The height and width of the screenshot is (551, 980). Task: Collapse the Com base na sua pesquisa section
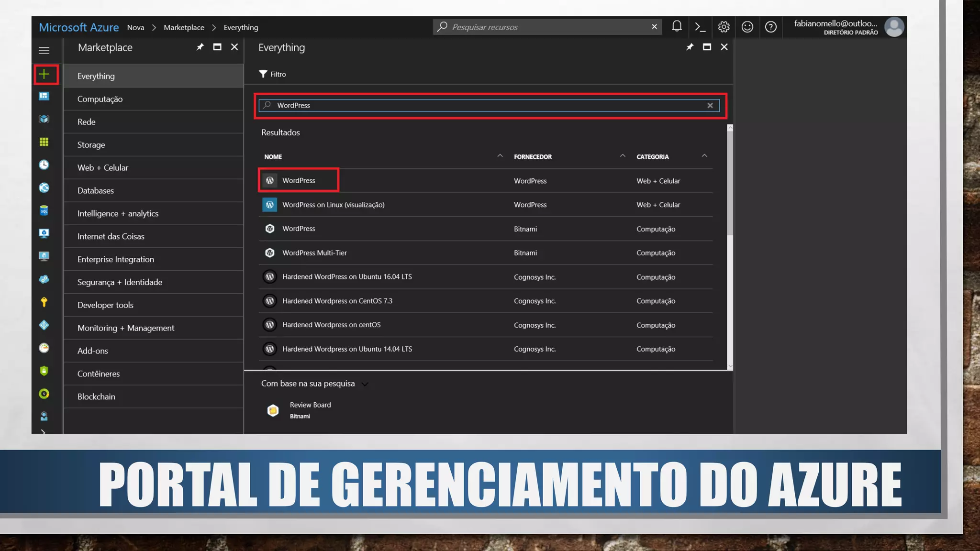tap(365, 384)
